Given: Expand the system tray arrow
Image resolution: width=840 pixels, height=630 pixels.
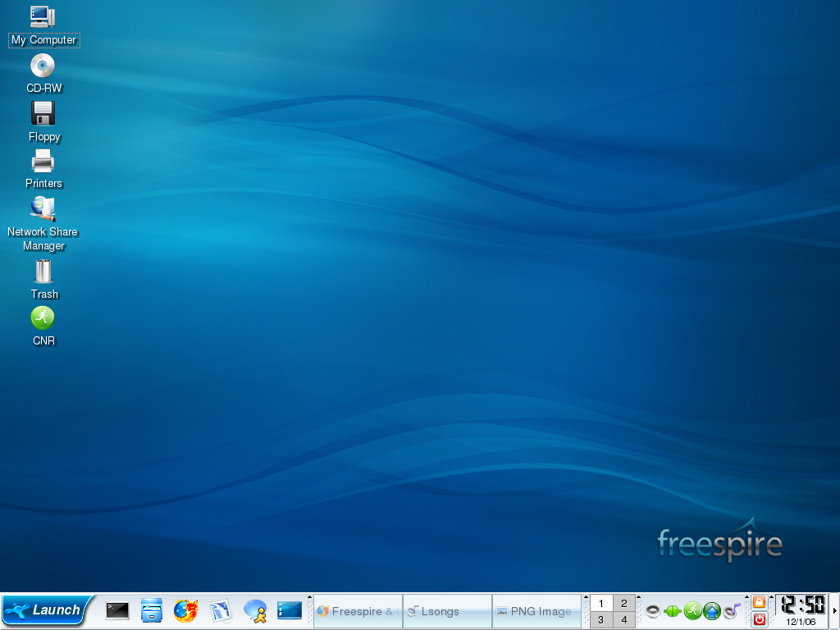Looking at the screenshot, I should pyautogui.click(x=746, y=597).
